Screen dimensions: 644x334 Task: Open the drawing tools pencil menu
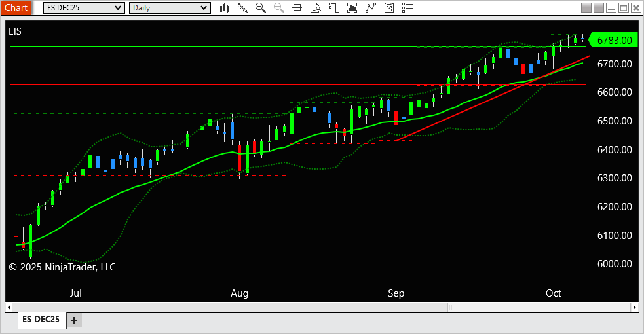click(x=242, y=8)
